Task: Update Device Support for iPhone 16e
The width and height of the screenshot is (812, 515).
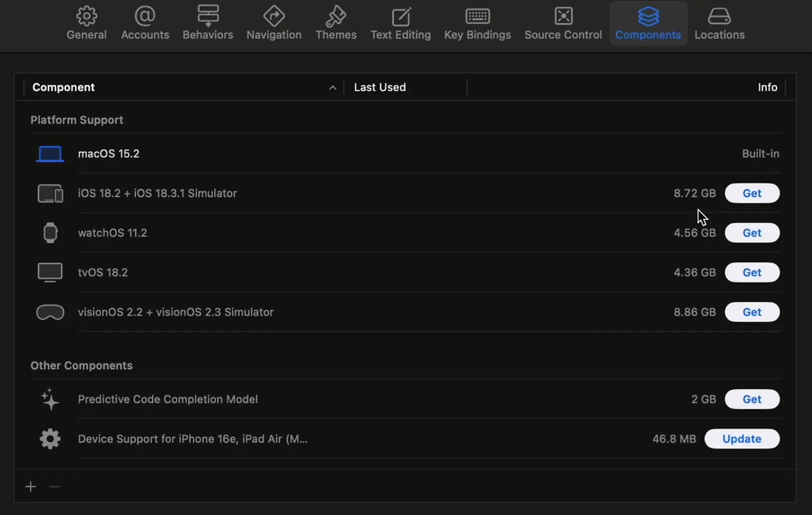Action: tap(742, 439)
